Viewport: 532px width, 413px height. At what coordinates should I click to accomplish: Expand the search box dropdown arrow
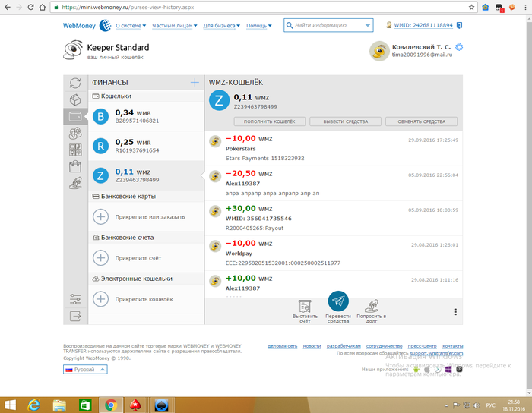click(367, 25)
